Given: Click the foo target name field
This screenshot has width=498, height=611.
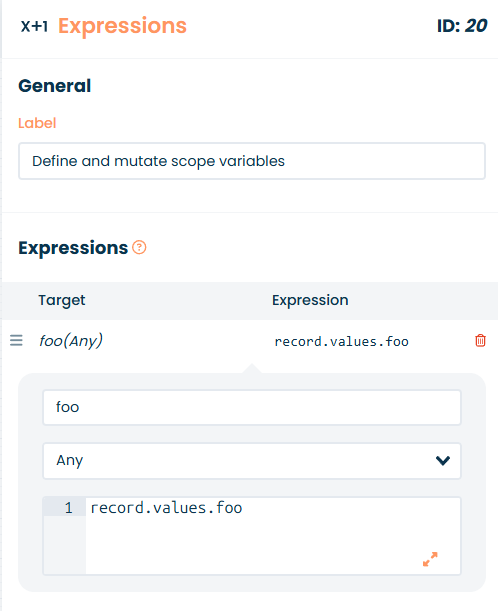Looking at the screenshot, I should pyautogui.click(x=252, y=407).
